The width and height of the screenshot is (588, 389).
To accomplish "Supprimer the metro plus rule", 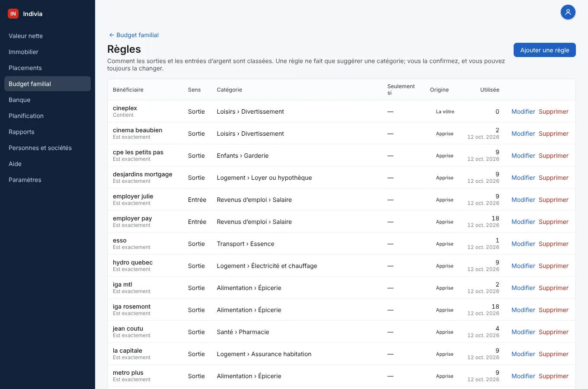I will coord(553,376).
